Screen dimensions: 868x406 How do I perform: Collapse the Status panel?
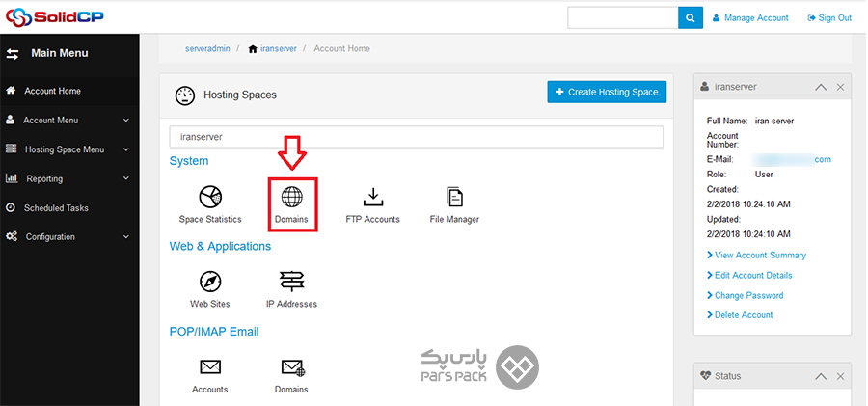[821, 375]
